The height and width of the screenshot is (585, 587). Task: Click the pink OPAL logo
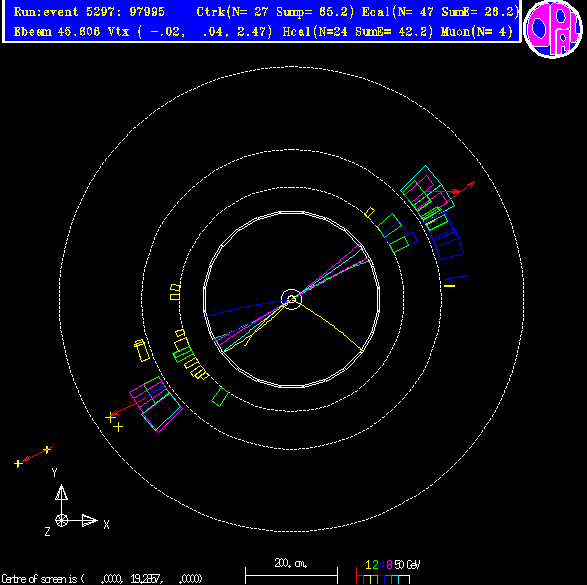click(x=553, y=29)
